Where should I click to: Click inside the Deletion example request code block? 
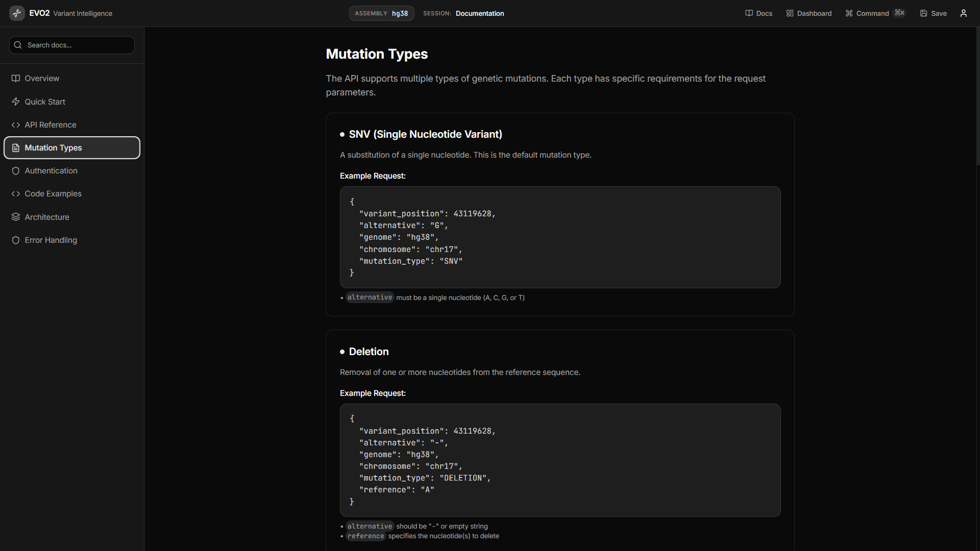pyautogui.click(x=560, y=460)
